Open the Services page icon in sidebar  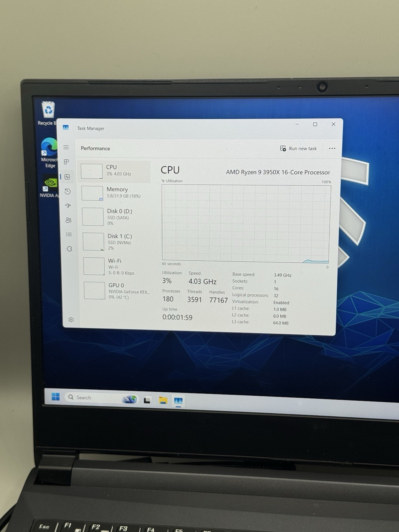pos(69,249)
